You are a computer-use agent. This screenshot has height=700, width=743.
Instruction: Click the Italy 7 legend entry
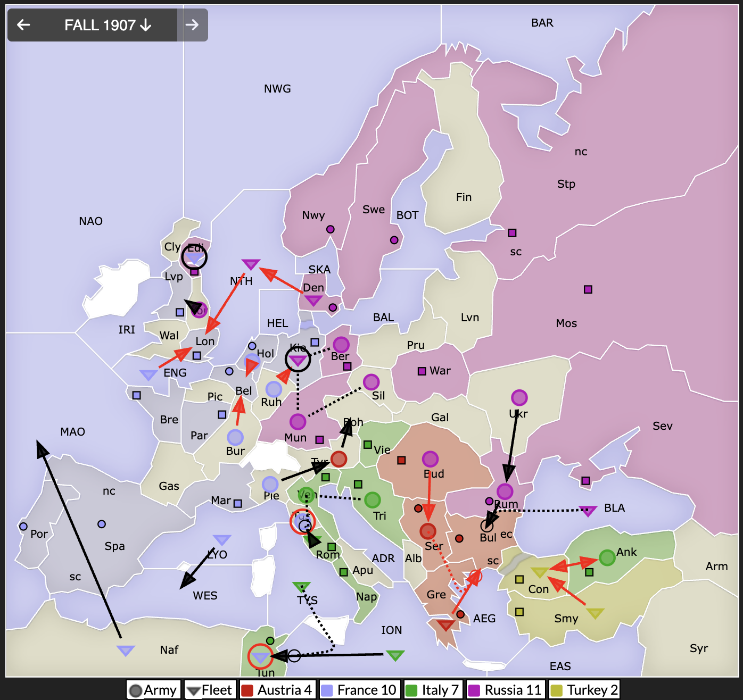tap(433, 690)
